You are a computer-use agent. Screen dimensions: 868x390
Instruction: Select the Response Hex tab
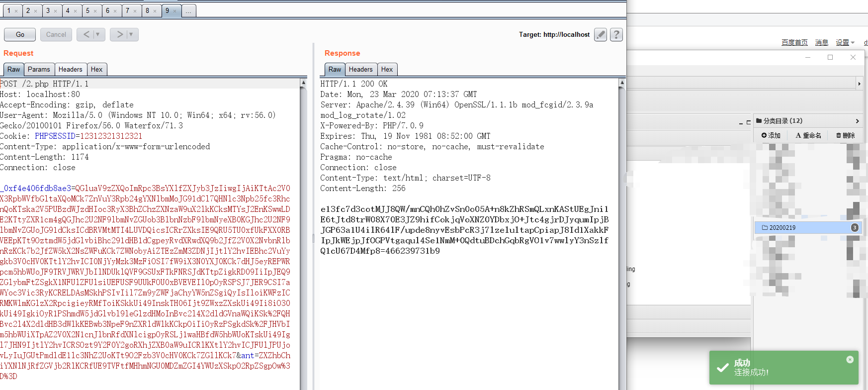click(387, 69)
